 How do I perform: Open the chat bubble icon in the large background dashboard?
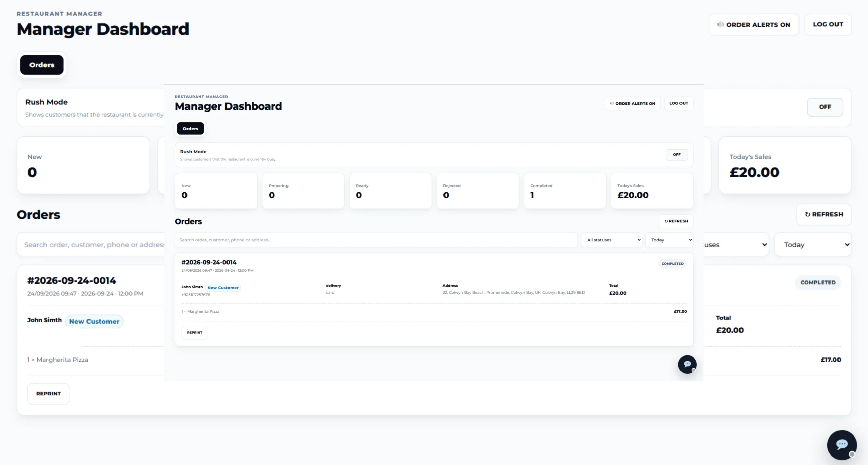coord(842,445)
